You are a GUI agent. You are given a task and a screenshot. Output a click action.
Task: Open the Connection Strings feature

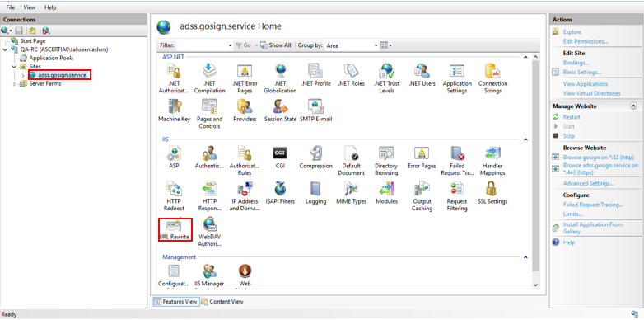point(492,78)
